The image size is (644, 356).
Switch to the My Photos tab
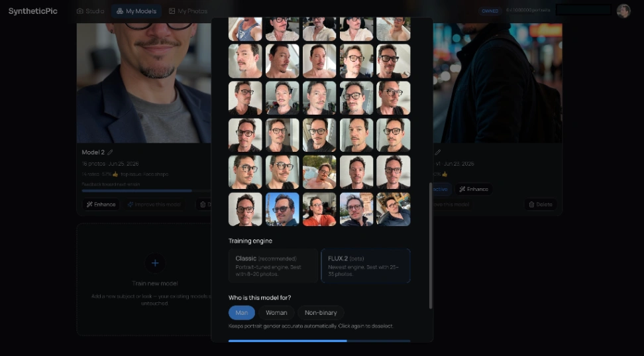tap(188, 11)
